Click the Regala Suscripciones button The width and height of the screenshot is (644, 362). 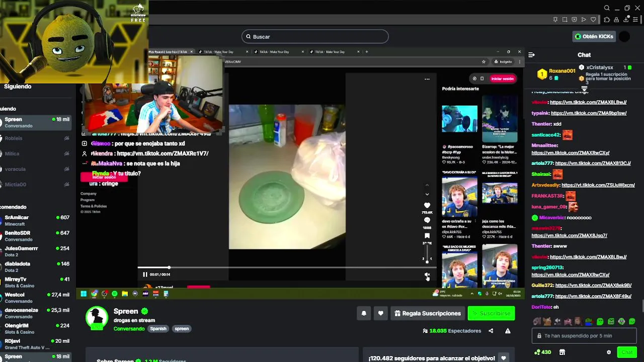[428, 313]
